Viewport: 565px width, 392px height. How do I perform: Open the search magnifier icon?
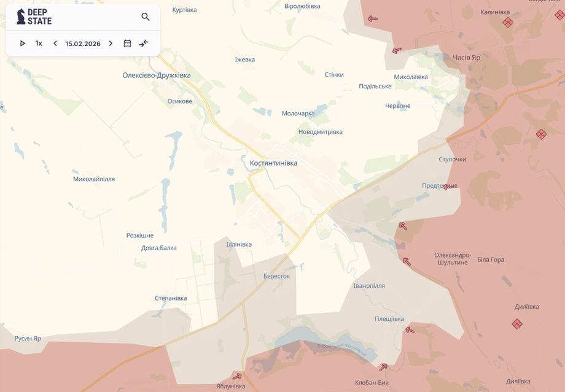pos(146,17)
